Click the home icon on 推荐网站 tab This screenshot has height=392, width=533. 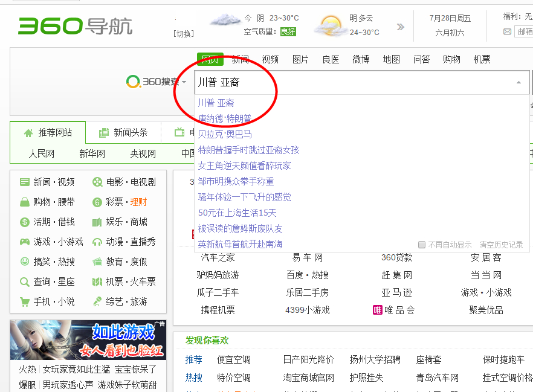click(x=28, y=133)
